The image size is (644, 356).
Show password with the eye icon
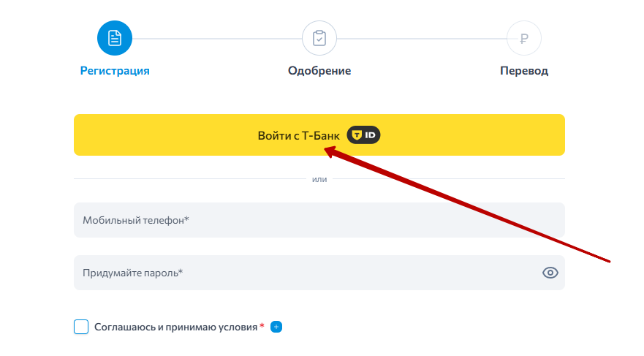point(550,273)
